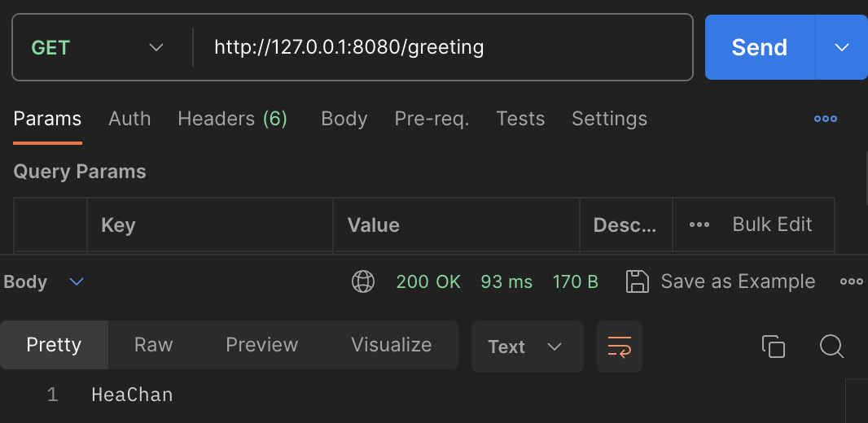The image size is (868, 423).
Task: Click the Save as Example icon
Action: [x=637, y=281]
